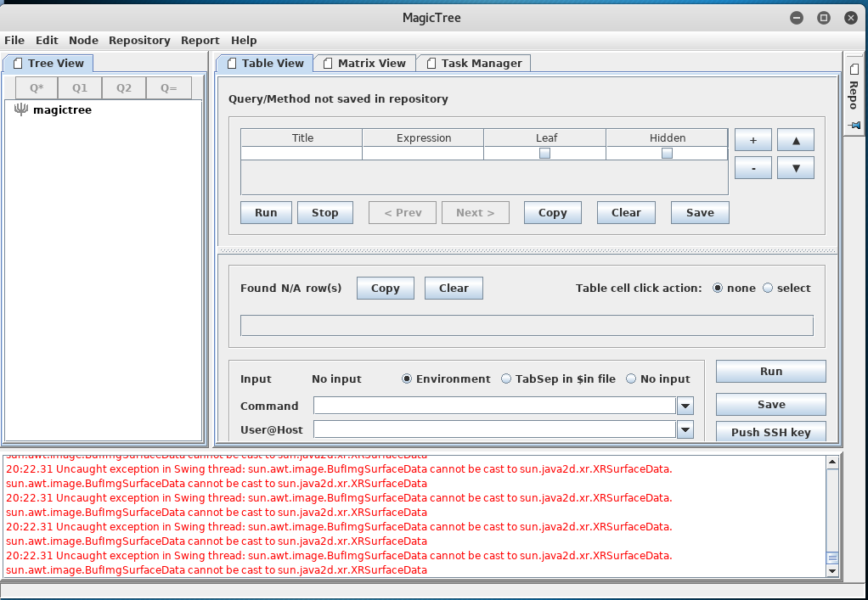This screenshot has height=600, width=868.
Task: Click the Title column header
Action: [x=302, y=137]
